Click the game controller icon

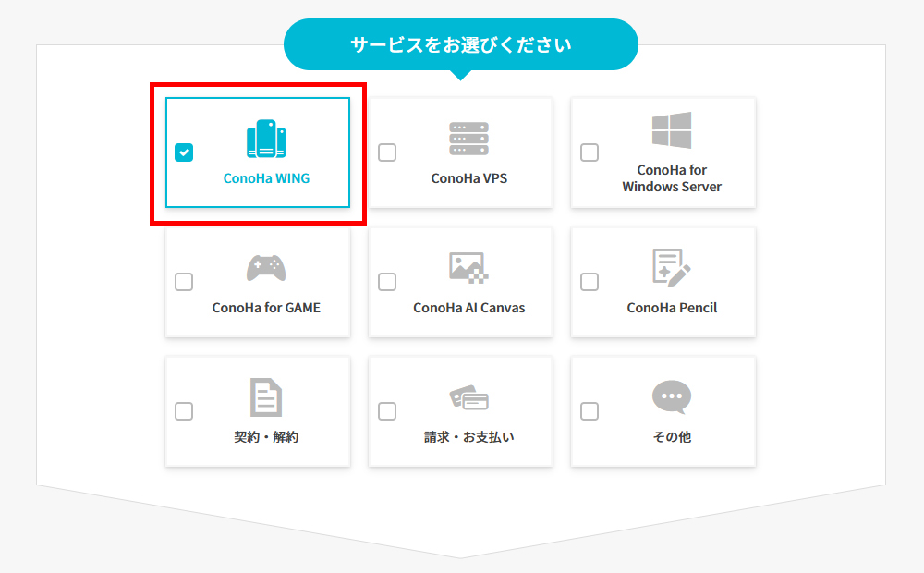click(266, 268)
